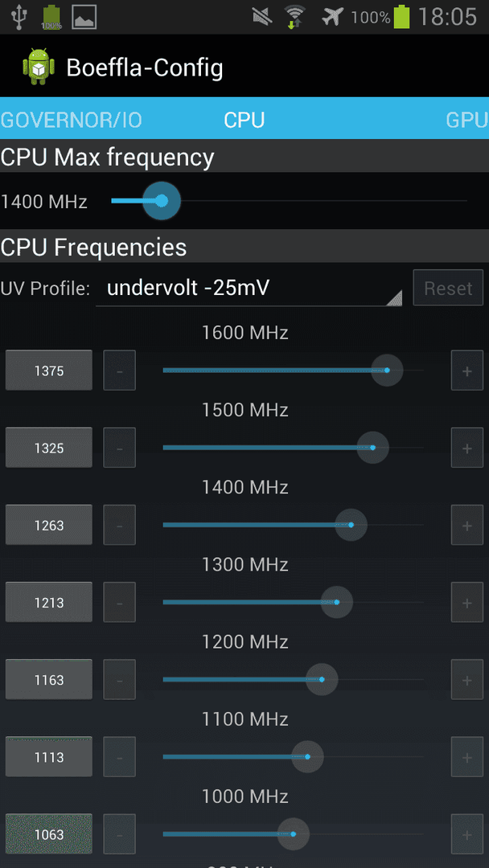Tap the USB connection status icon
Screen dimensions: 489x868
(x=18, y=17)
